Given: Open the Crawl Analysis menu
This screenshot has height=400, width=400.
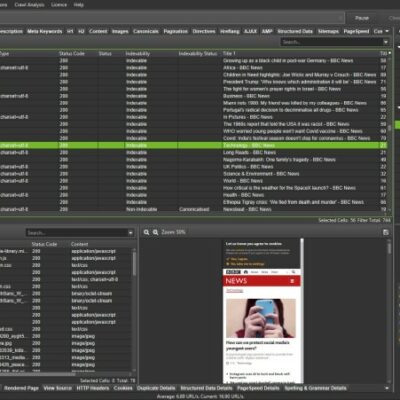Looking at the screenshot, I should [29, 5].
